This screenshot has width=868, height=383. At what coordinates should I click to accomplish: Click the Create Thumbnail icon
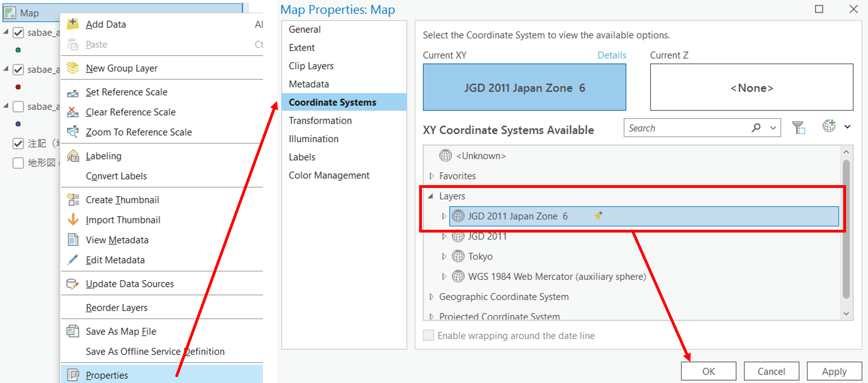pos(72,200)
